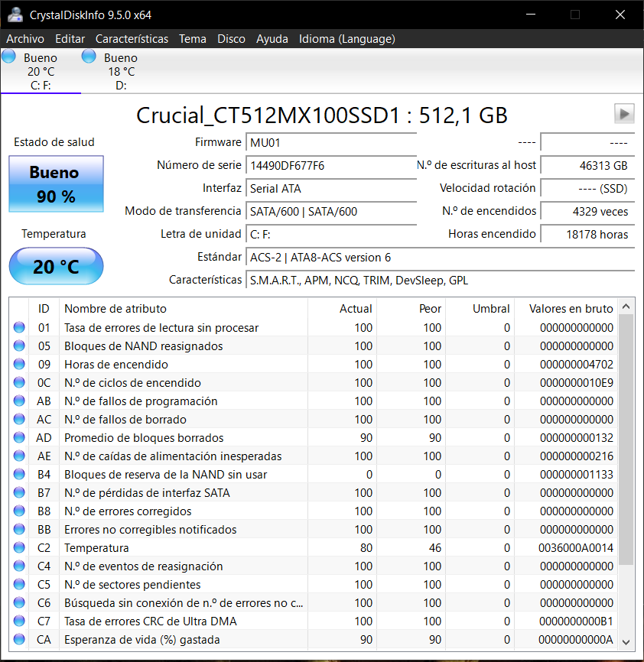
Task: Open the Tema menu
Action: click(193, 39)
